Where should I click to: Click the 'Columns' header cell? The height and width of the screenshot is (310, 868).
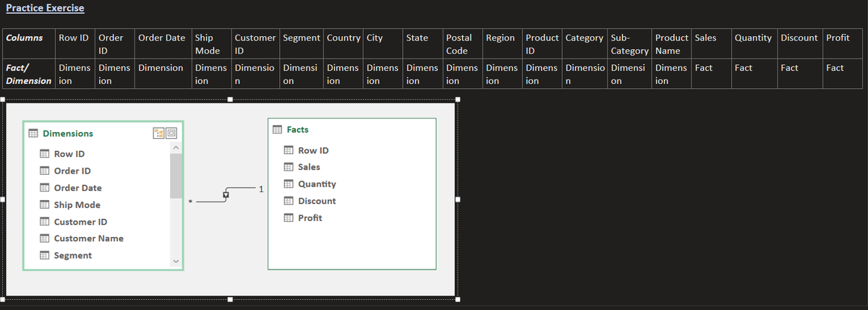[28, 44]
